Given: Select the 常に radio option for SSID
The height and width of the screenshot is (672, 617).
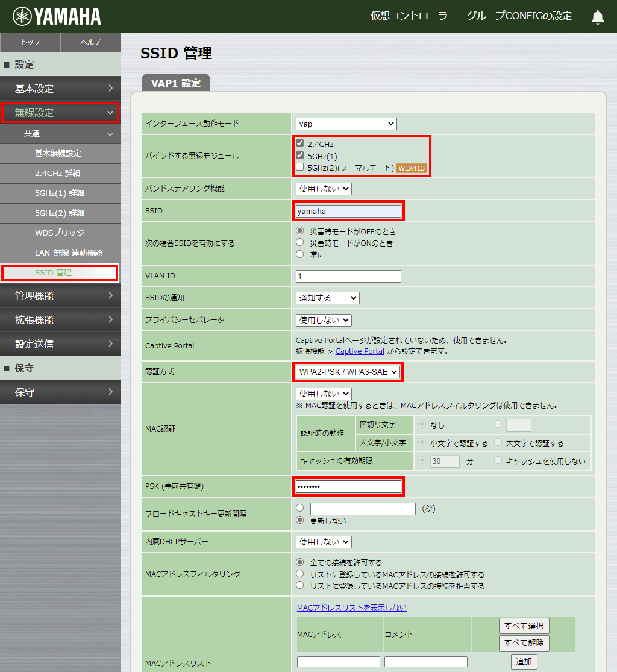Looking at the screenshot, I should click(299, 254).
